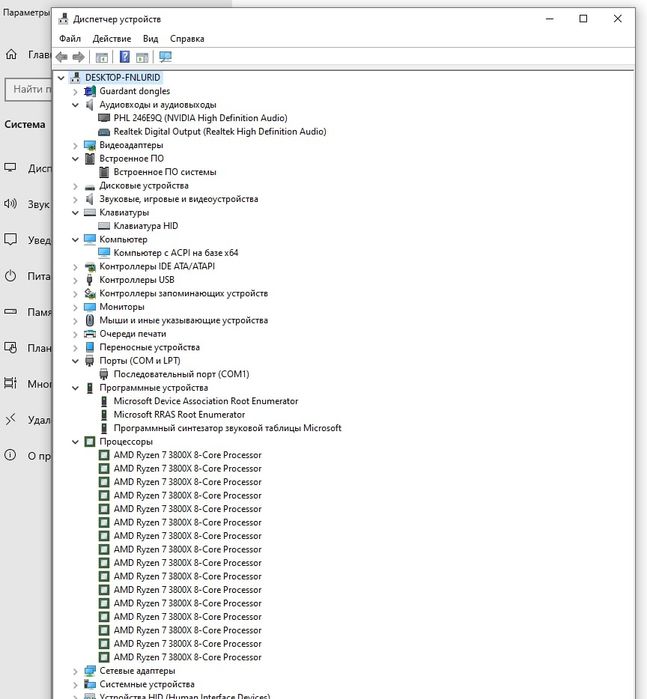
Task: Expand Звуковые, игровые и видеоустройства
Action: coord(75,199)
